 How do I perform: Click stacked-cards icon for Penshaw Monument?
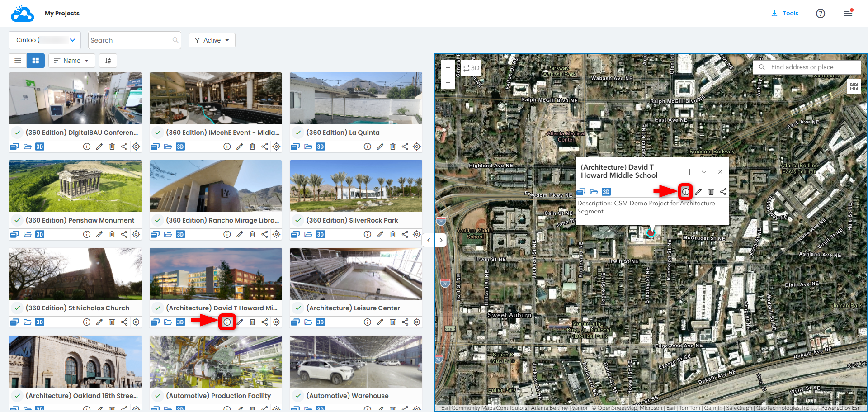tap(14, 234)
